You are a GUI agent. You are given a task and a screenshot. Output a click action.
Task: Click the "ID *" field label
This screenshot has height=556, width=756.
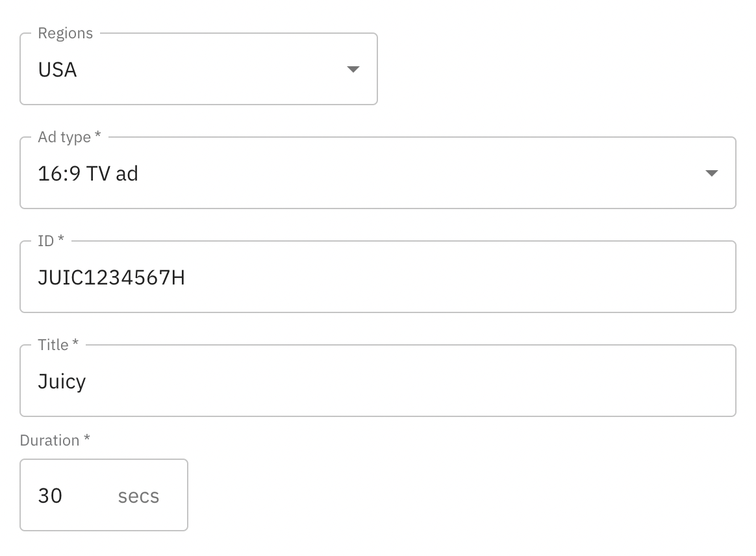pyautogui.click(x=51, y=241)
